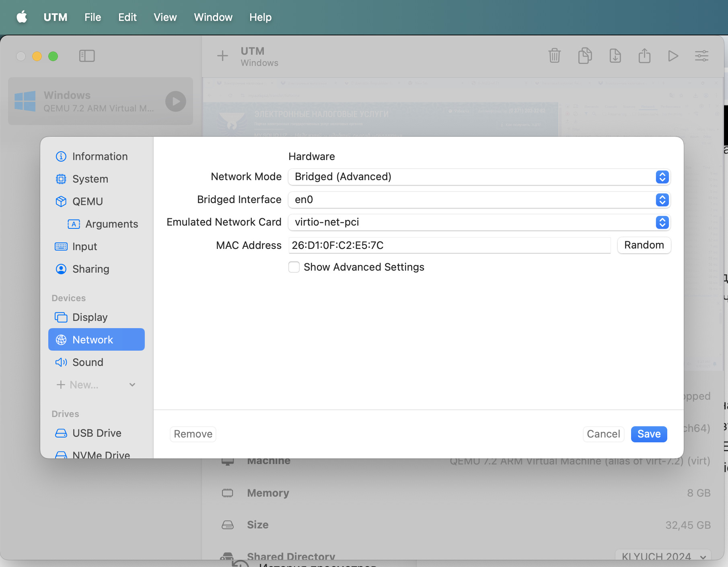Image resolution: width=728 pixels, height=567 pixels.
Task: Click the trash icon to delete VM
Action: click(554, 56)
